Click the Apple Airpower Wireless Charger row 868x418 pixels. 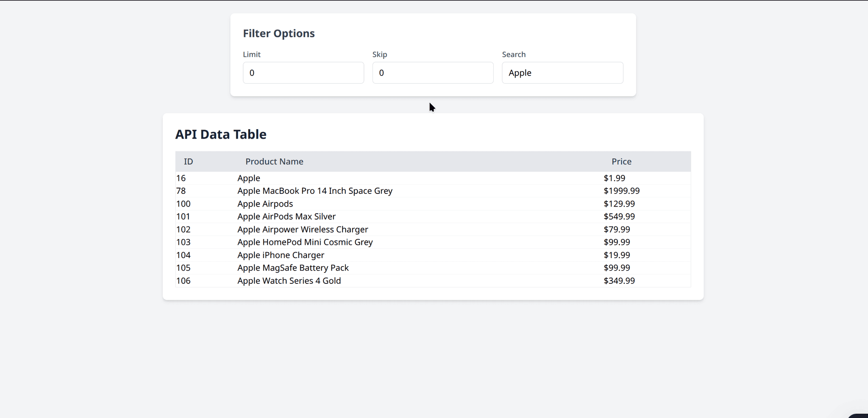click(302, 229)
